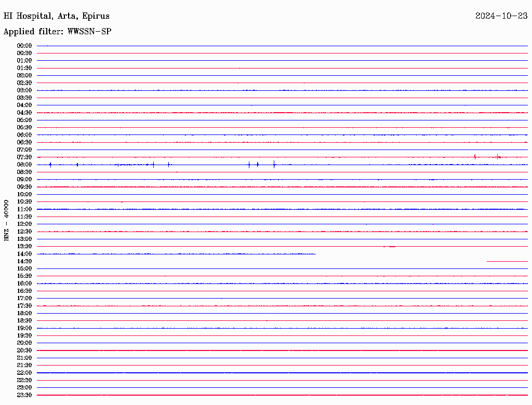Select the 11:30 time label
Viewport: 532px width, 405px height.
[x=24, y=217]
